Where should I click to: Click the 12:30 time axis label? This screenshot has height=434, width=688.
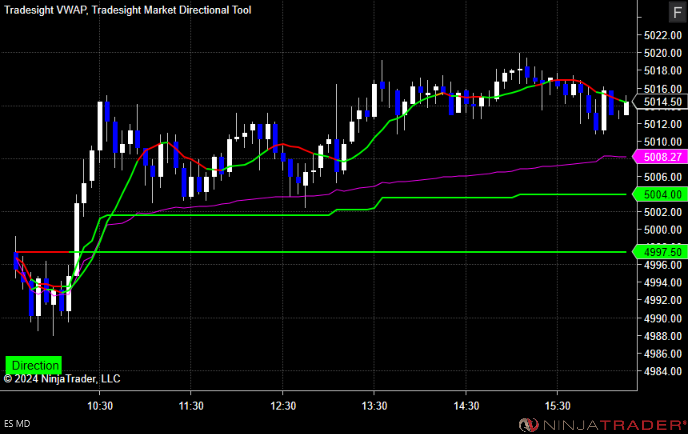[x=283, y=406]
